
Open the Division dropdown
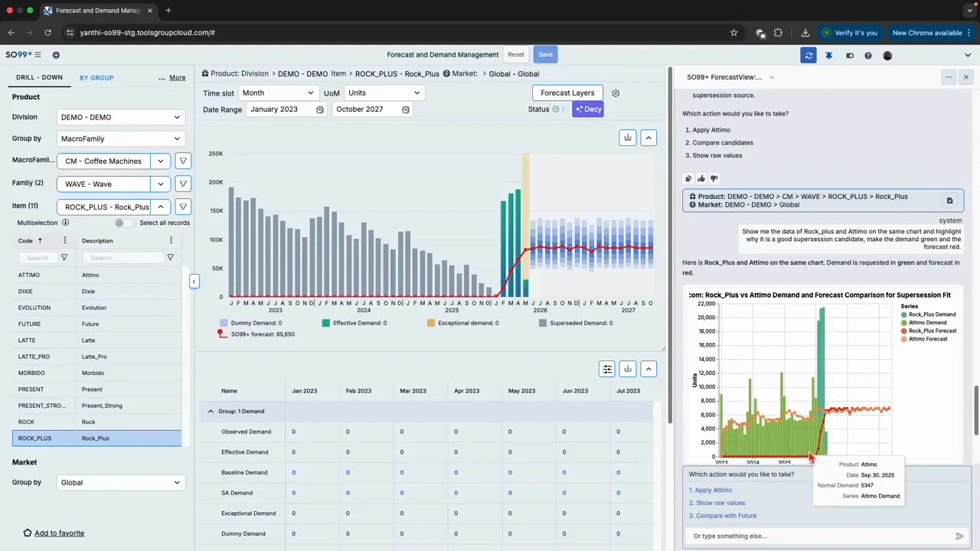(121, 117)
